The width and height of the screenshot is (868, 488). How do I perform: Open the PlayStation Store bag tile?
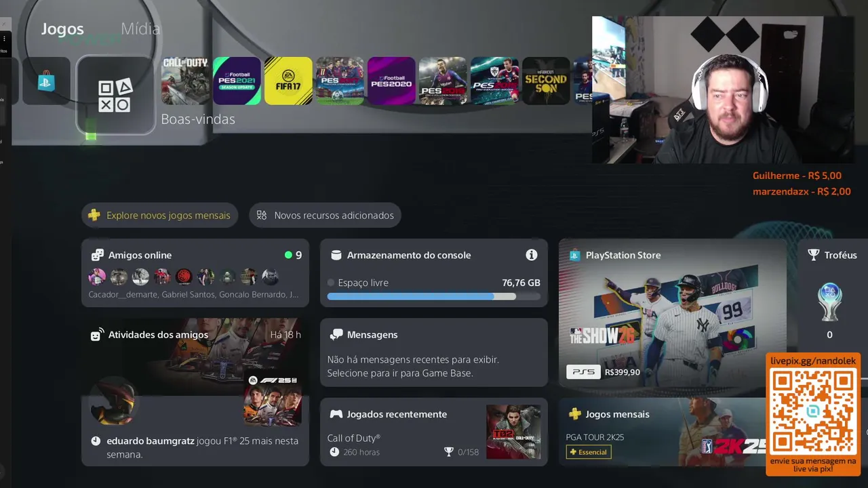[x=46, y=81]
